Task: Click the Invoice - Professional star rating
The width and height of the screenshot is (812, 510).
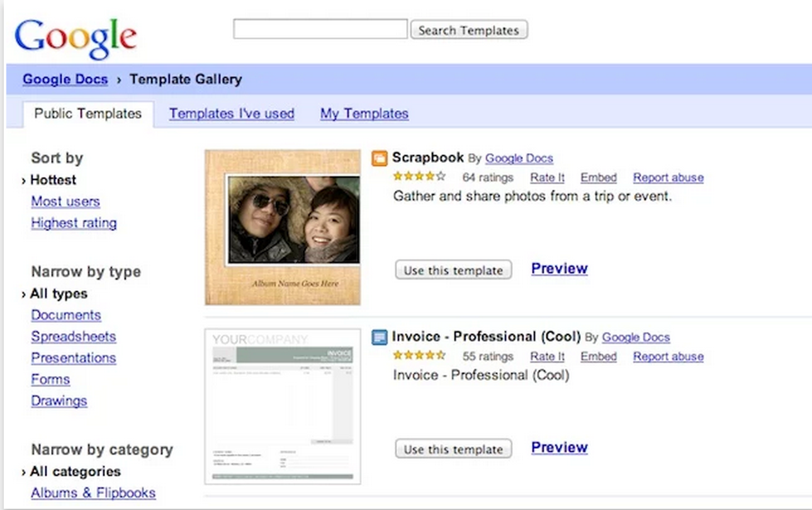Action: (419, 356)
